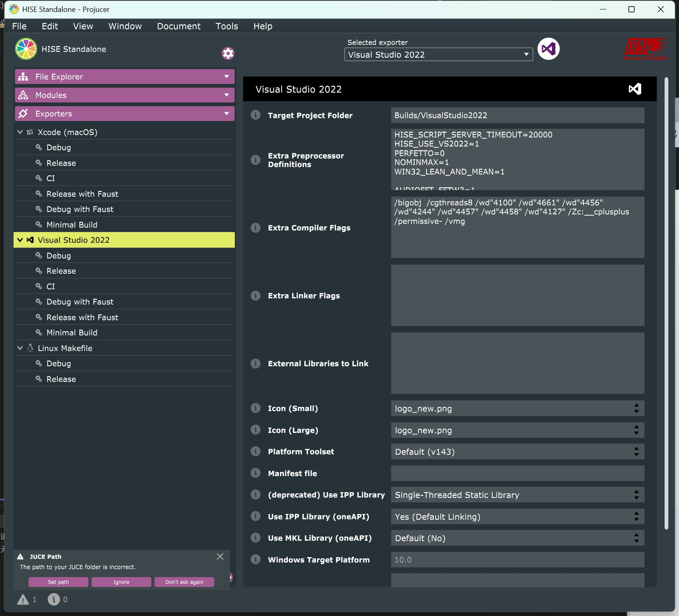
Task: Open Use MKL Library (oneAPI) dropdown
Action: click(517, 538)
